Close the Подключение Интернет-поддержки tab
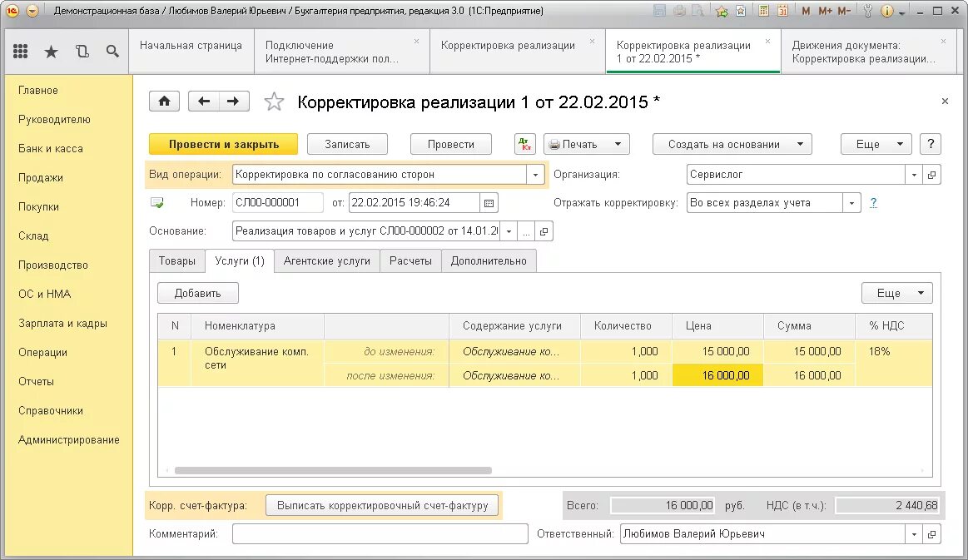Screen dimensions: 968x560 tap(416, 42)
